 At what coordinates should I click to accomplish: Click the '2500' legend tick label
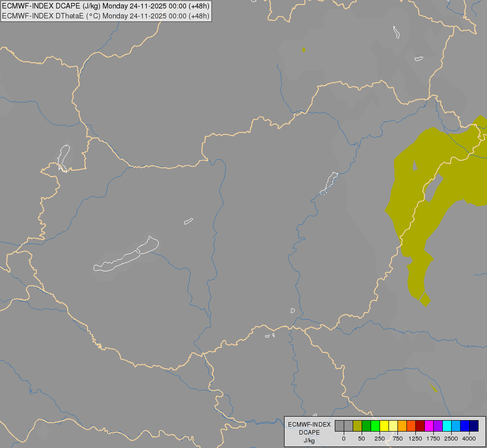451,439
